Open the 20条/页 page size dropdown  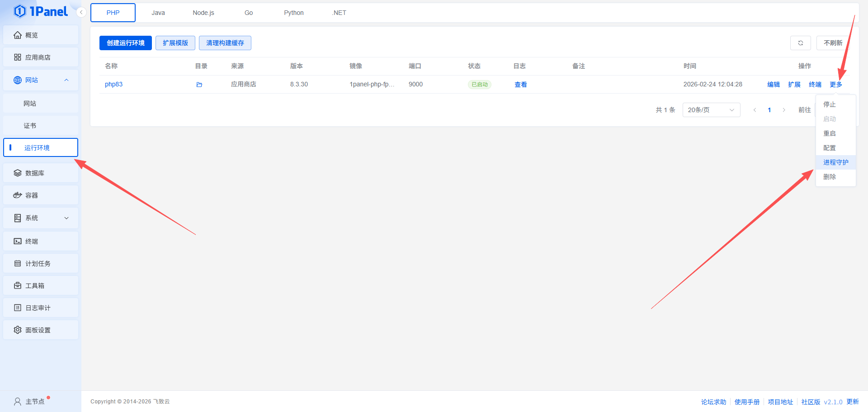711,110
